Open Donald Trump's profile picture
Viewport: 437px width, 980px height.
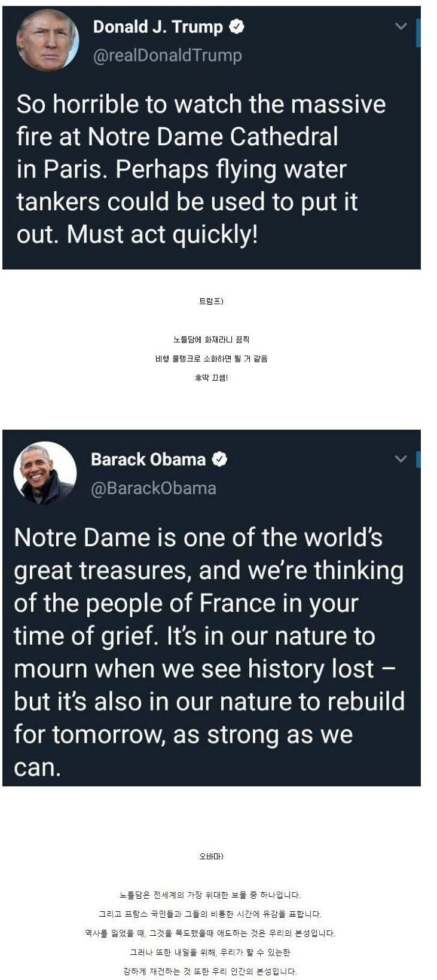[47, 41]
